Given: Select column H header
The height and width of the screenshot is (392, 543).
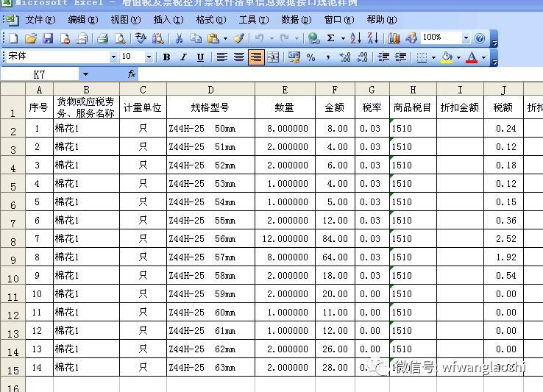Looking at the screenshot, I should click(x=413, y=90).
